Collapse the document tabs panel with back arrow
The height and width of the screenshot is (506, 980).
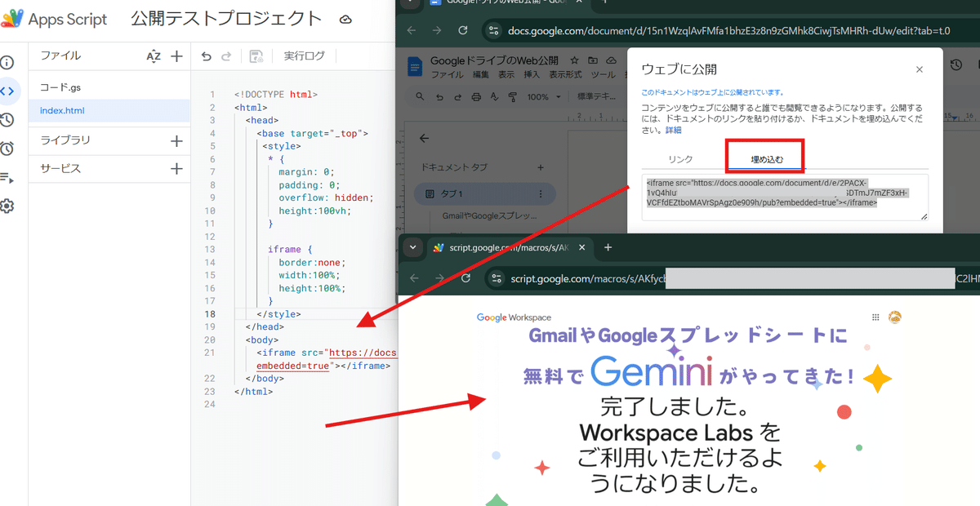pos(424,138)
